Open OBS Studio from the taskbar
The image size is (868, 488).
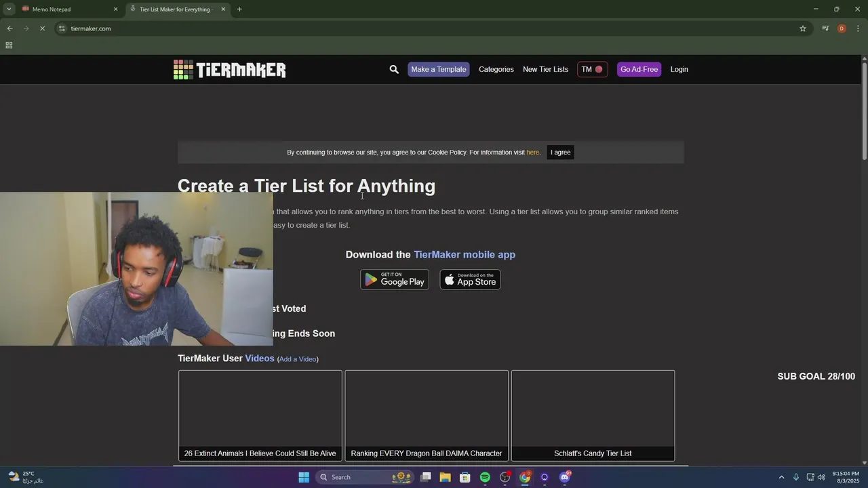pyautogui.click(x=505, y=477)
